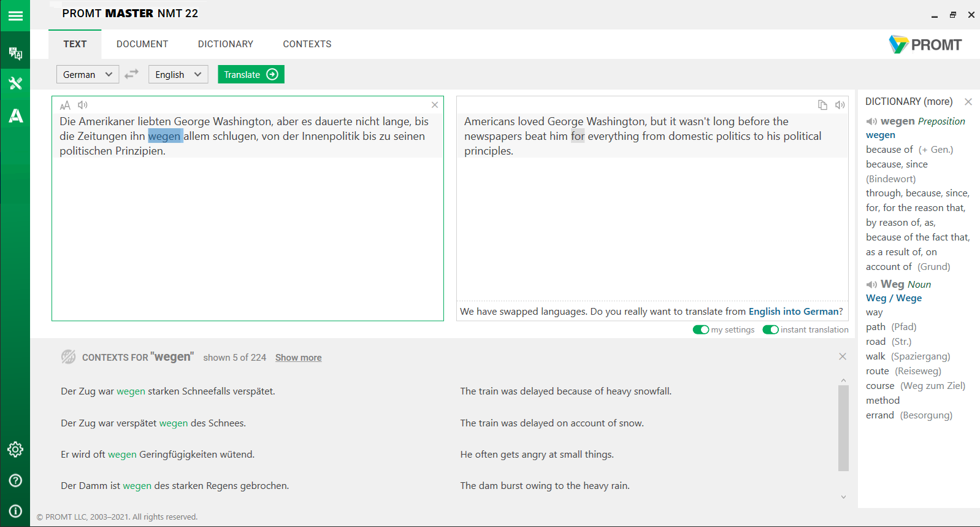The width and height of the screenshot is (980, 527).
Task: Swap source and target languages
Action: pos(132,74)
